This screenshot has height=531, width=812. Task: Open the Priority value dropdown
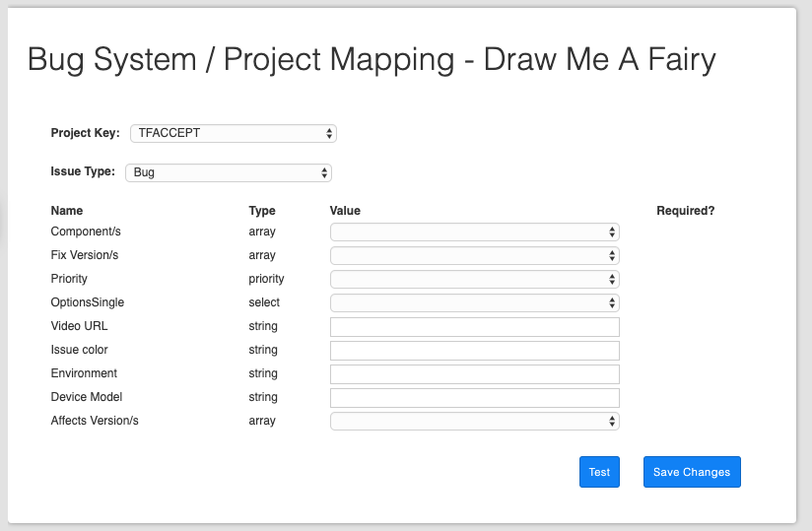click(474, 279)
